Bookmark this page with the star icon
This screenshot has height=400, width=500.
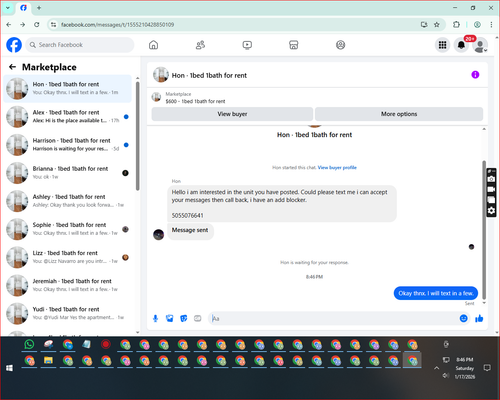pyautogui.click(x=437, y=25)
